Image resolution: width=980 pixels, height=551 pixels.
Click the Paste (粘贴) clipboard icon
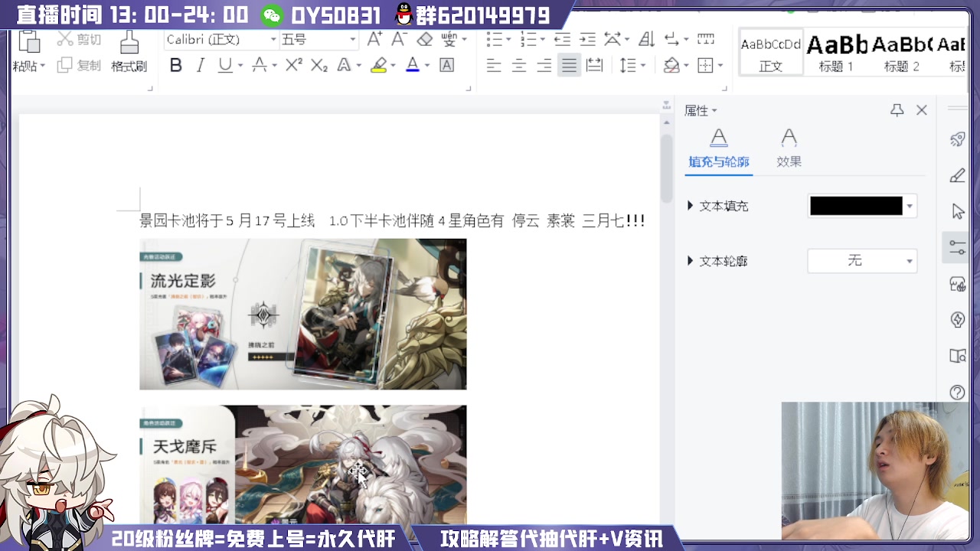tap(28, 41)
